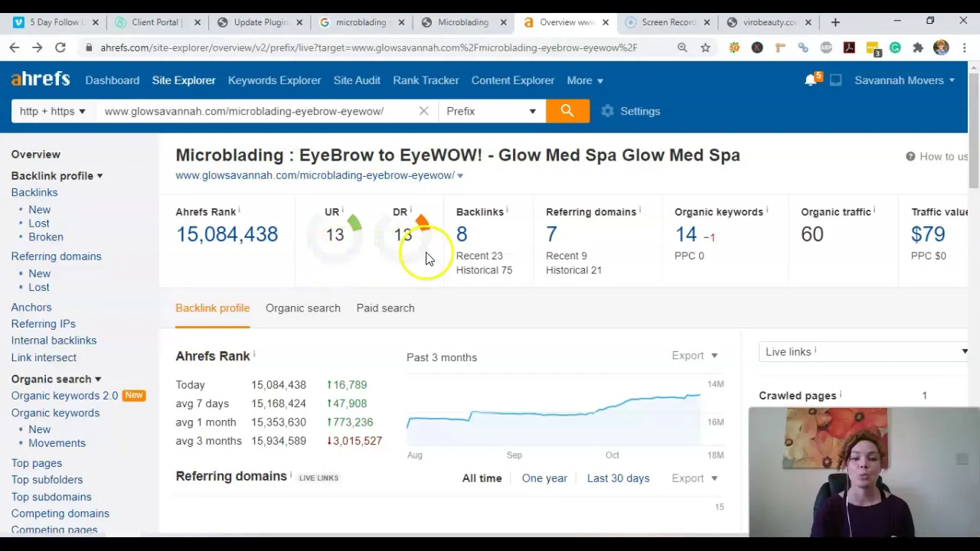Click the Referring domains count 7

pos(551,234)
